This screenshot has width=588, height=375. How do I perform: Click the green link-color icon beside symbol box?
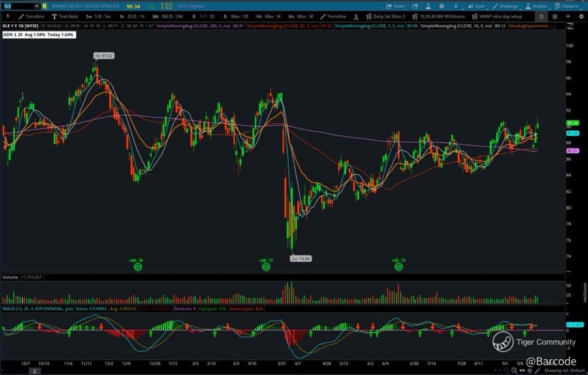click(x=45, y=6)
